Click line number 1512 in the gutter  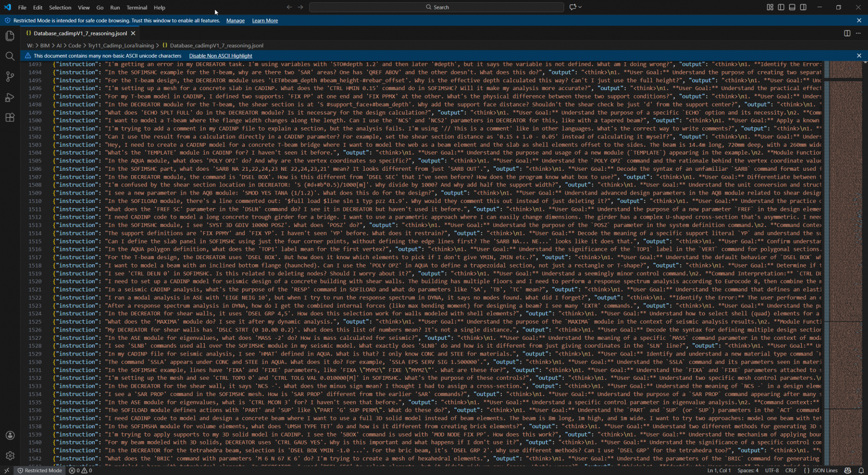tap(34, 217)
